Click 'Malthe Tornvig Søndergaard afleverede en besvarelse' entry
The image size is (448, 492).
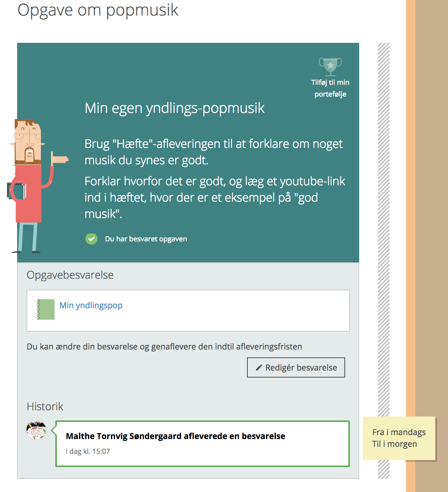pos(203,444)
